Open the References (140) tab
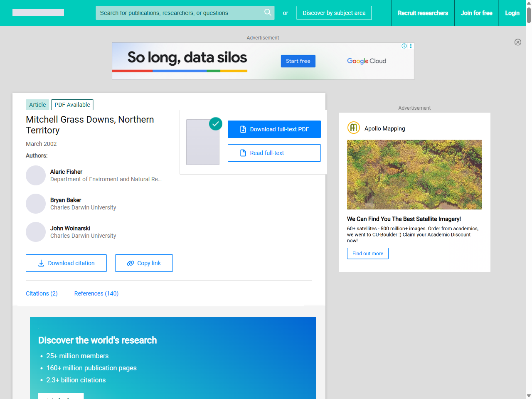Viewport: 532px width, 399px height. [96, 293]
